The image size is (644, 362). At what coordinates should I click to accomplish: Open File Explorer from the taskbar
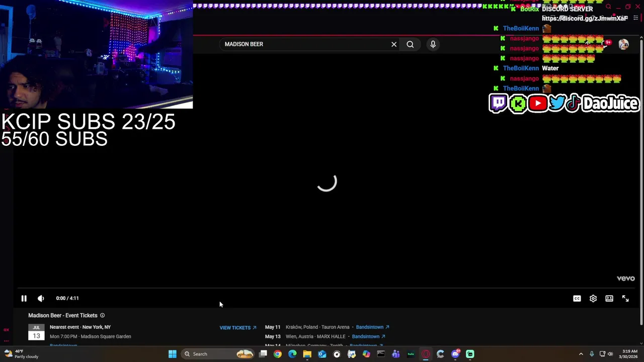click(x=307, y=354)
